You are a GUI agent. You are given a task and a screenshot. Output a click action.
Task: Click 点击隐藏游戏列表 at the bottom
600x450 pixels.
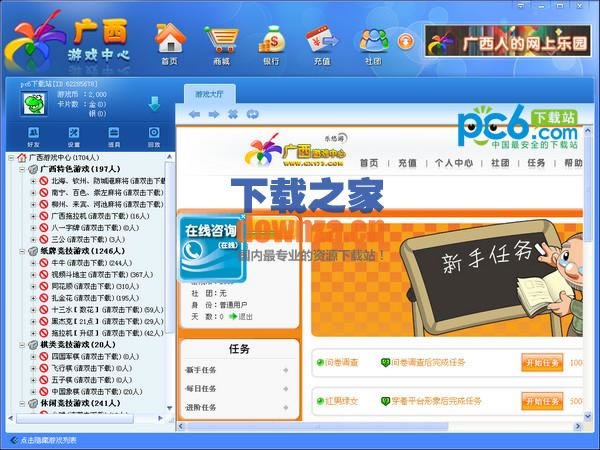coord(49,440)
